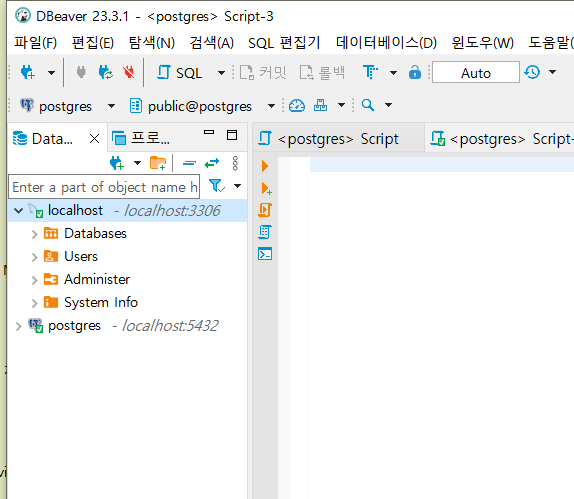Viewport: 574px width, 499px height.
Task: Click the collapse all icon in the navigator
Action: (x=189, y=163)
